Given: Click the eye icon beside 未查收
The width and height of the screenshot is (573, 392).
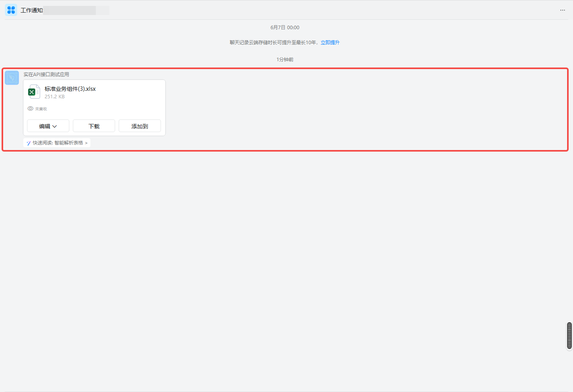Looking at the screenshot, I should click(30, 109).
